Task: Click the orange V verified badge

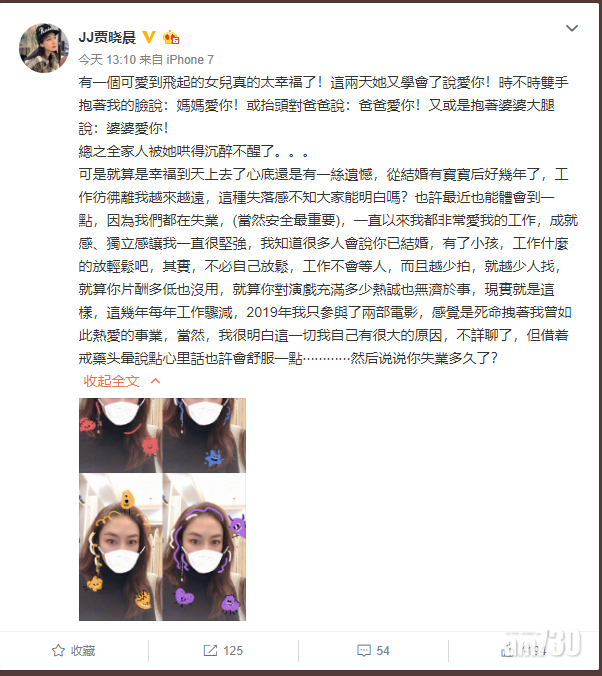Action: coord(149,37)
